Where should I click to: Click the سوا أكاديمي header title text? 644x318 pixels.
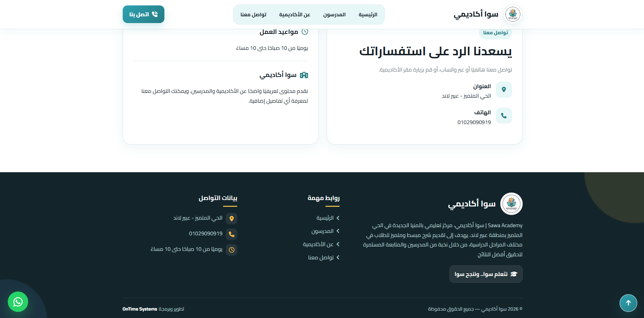point(476,14)
